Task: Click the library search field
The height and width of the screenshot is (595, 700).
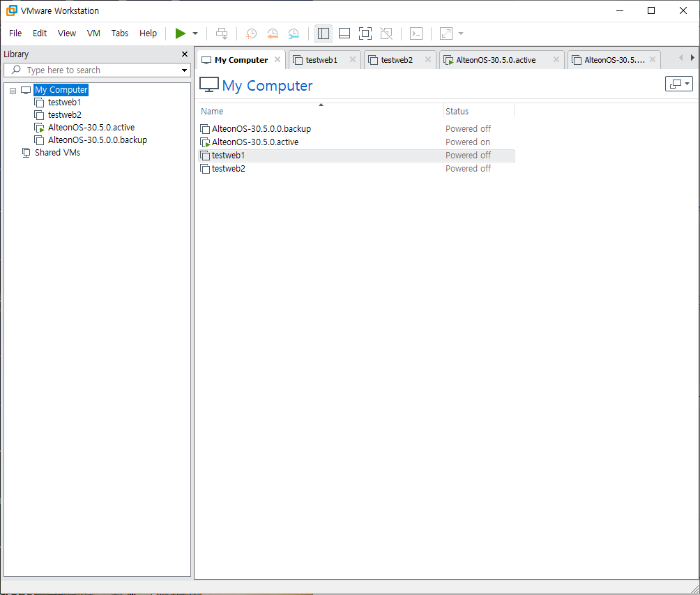Action: tap(97, 70)
